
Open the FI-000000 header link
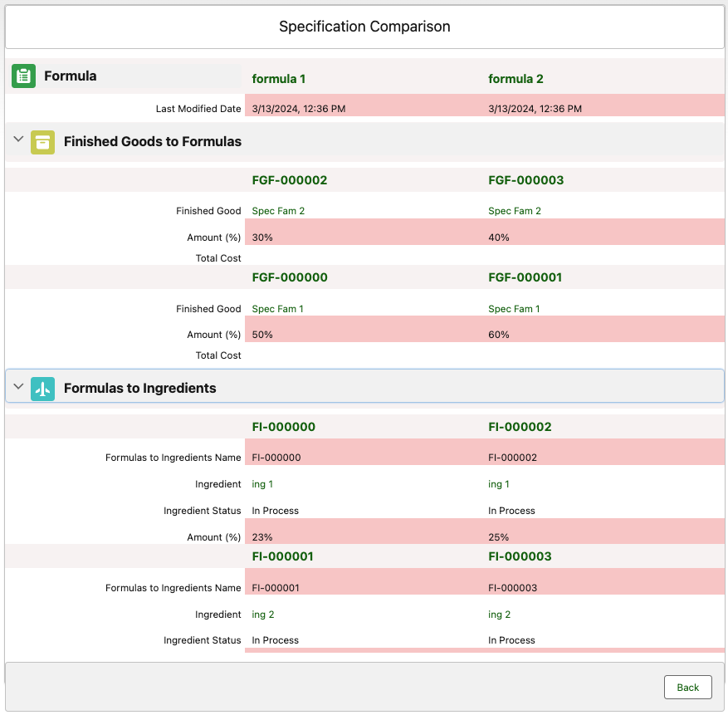(284, 427)
